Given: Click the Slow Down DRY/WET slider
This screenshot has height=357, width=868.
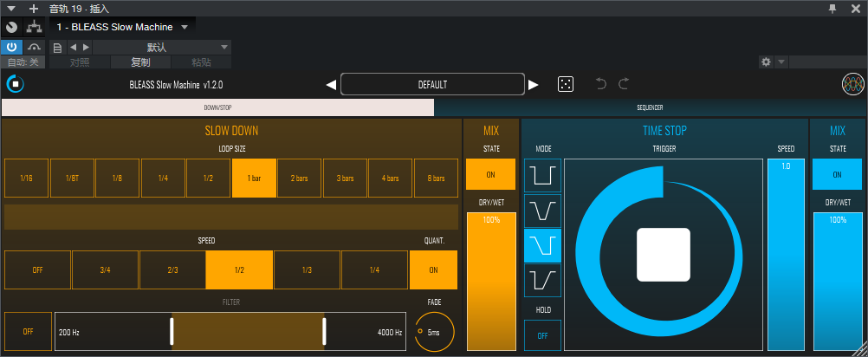Looking at the screenshot, I should coord(490,282).
